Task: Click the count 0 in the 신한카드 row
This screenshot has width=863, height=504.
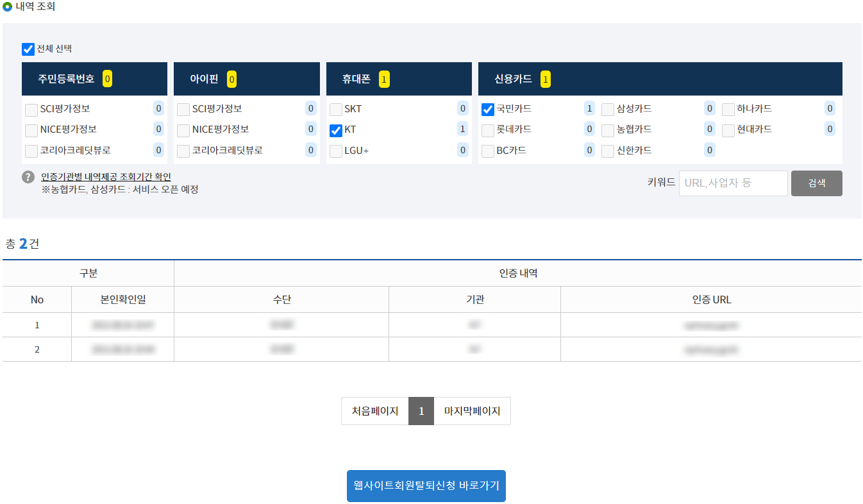Action: [710, 150]
